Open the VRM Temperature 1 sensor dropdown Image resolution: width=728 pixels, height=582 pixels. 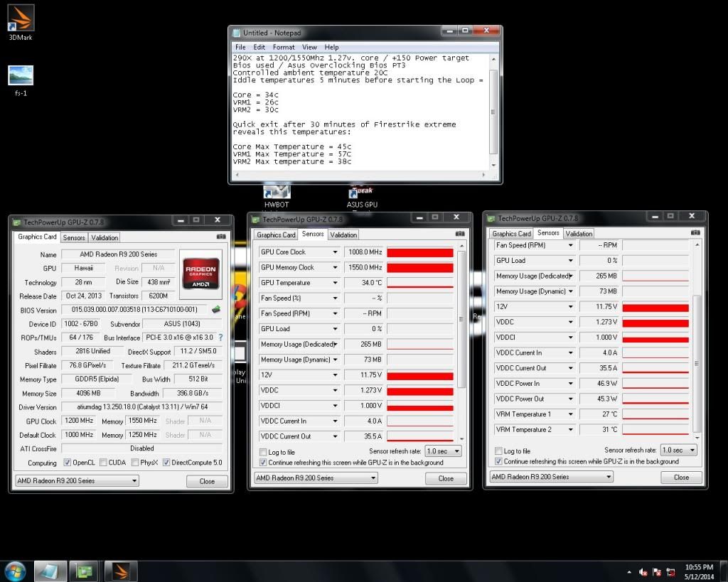(x=570, y=414)
